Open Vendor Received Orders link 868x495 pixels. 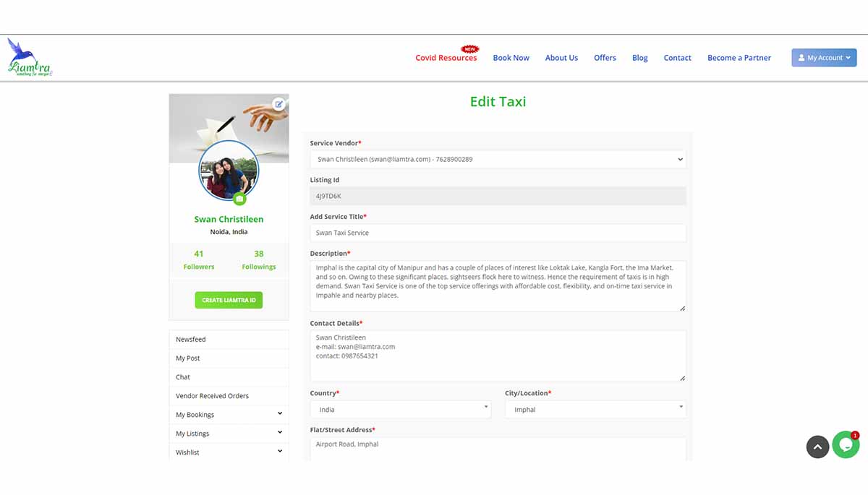(212, 396)
